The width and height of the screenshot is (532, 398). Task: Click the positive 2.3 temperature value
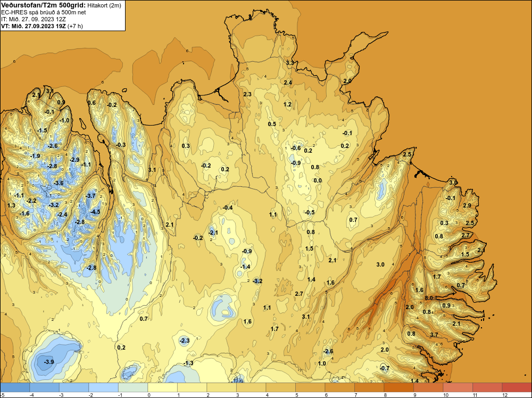click(247, 94)
